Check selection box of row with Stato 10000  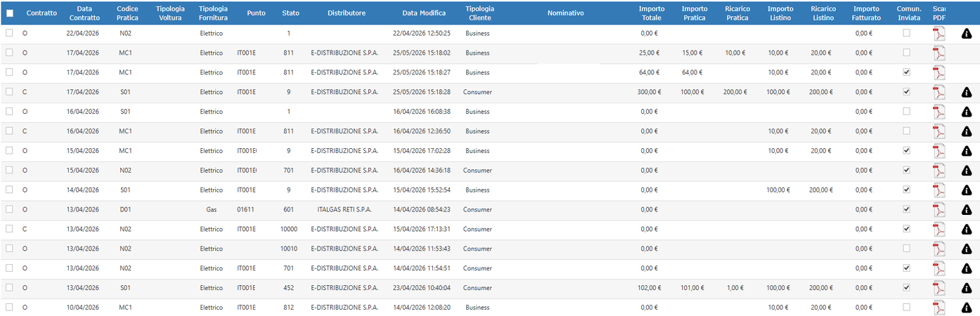9,229
